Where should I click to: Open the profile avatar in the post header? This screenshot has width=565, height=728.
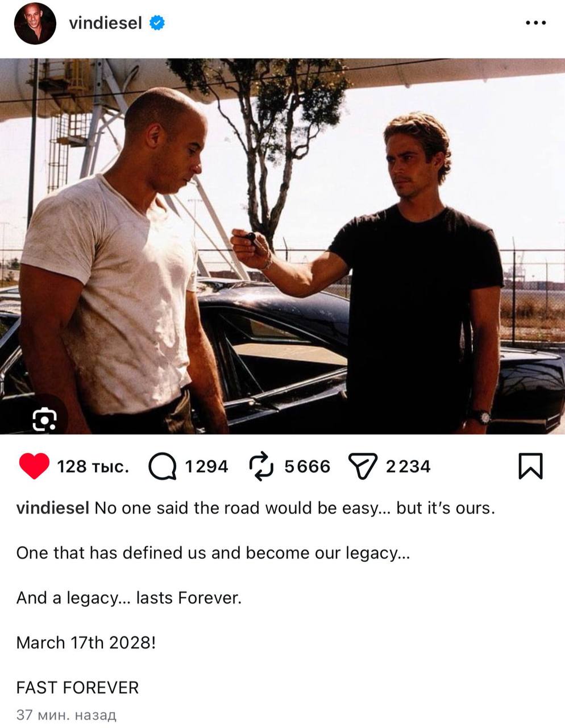(35, 23)
